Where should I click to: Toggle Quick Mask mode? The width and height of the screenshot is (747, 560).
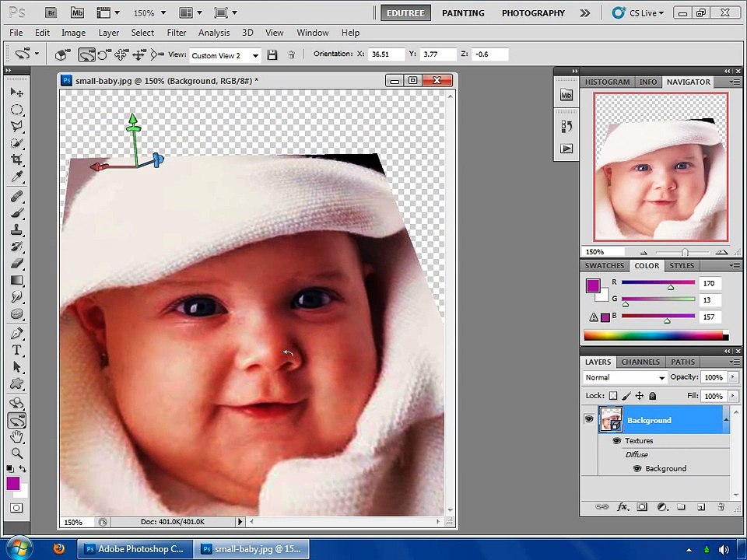16,508
